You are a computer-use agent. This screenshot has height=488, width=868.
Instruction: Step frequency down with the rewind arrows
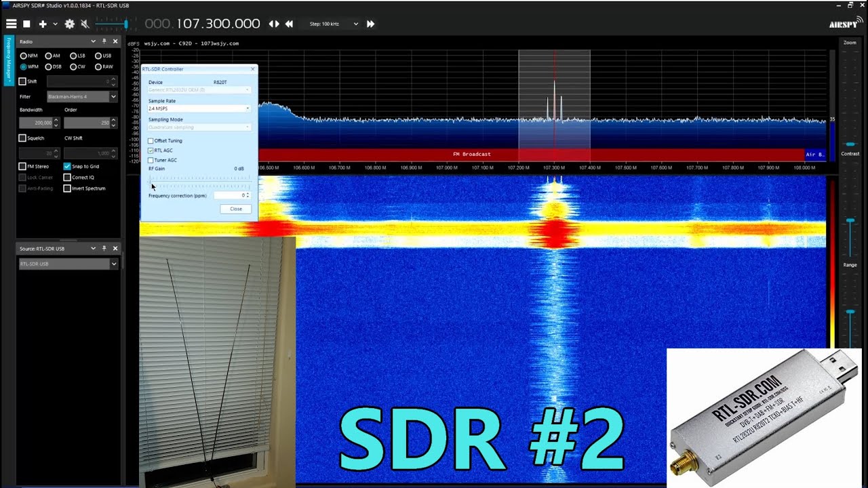[289, 24]
